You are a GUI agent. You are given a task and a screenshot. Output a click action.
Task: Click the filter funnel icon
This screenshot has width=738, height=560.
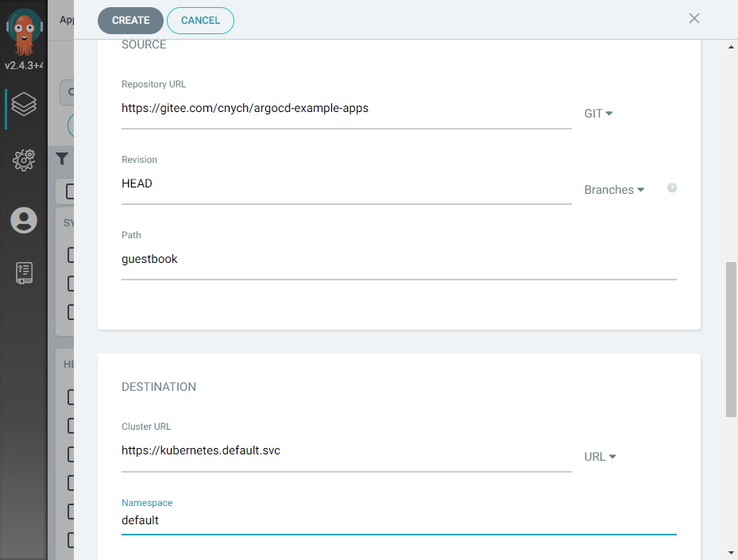tap(62, 159)
